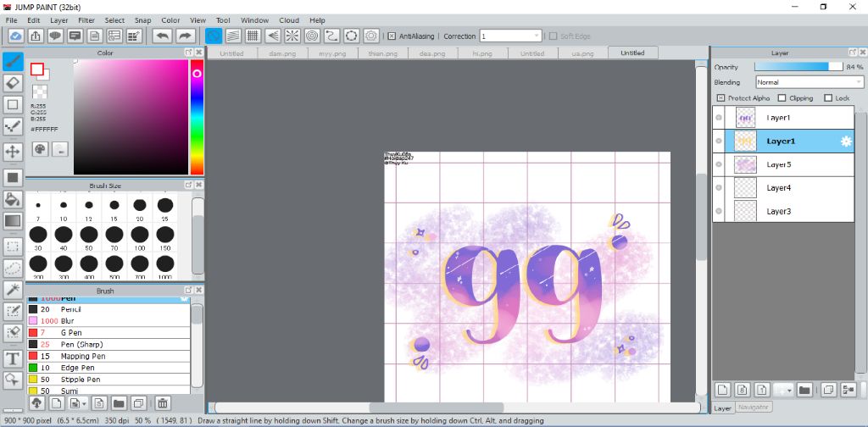Open gear settings of selected Layer1
This screenshot has height=427, width=868.
[846, 141]
